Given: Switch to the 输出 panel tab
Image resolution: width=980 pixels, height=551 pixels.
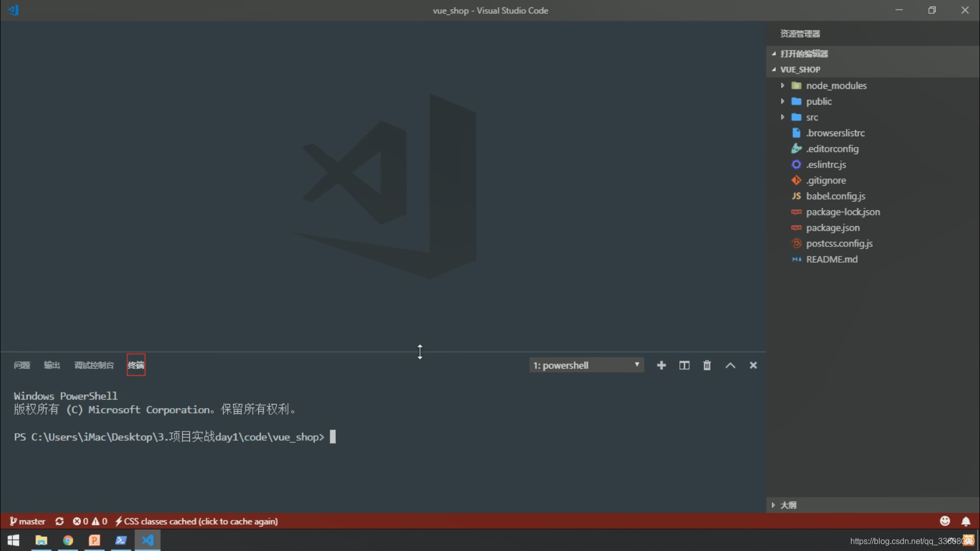Looking at the screenshot, I should click(52, 365).
